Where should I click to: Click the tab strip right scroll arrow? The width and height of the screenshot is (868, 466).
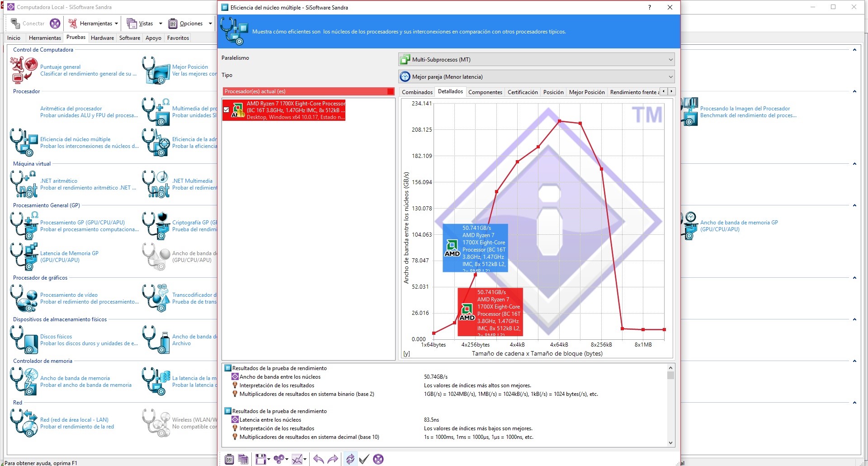tap(671, 91)
